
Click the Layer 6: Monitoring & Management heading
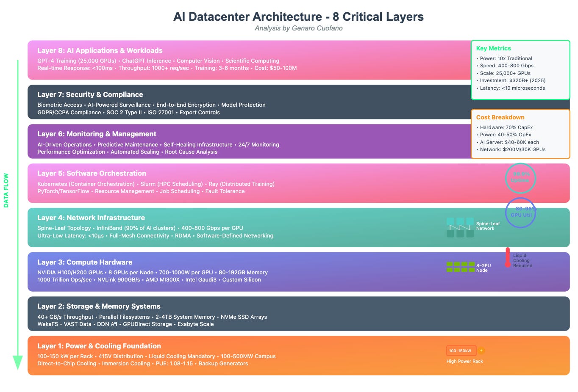point(97,134)
